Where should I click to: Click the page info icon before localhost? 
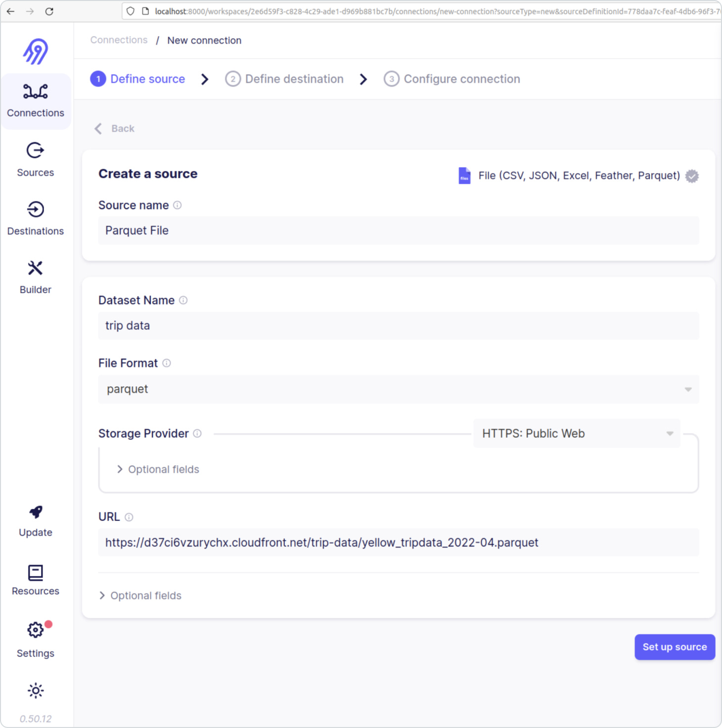[145, 11]
